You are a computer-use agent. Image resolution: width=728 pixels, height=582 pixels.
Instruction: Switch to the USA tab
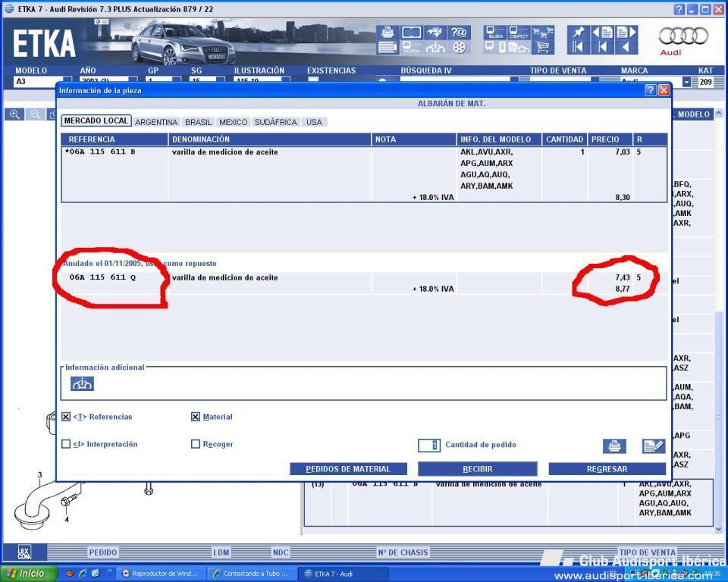314,122
